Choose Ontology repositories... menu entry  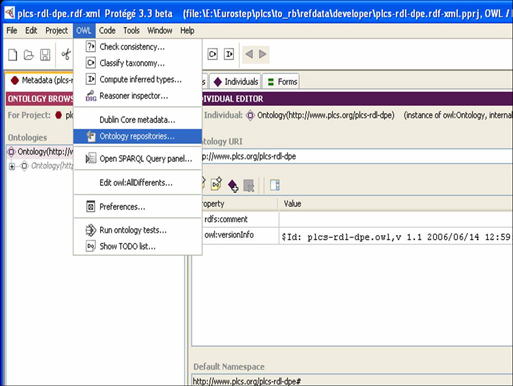click(x=137, y=136)
